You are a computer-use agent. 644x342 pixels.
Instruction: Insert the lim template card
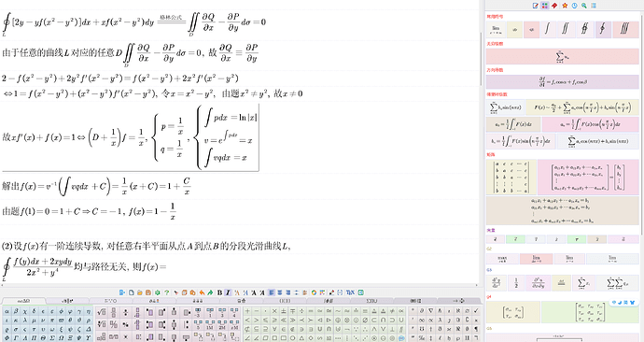[496, 29]
